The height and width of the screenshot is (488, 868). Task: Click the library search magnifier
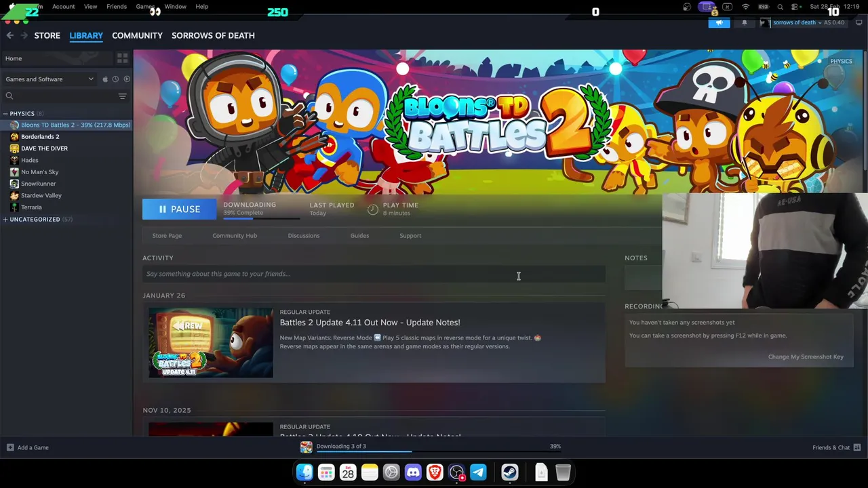(x=9, y=96)
